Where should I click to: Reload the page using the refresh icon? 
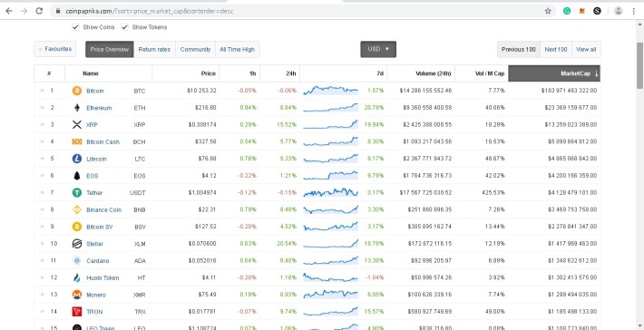39,11
